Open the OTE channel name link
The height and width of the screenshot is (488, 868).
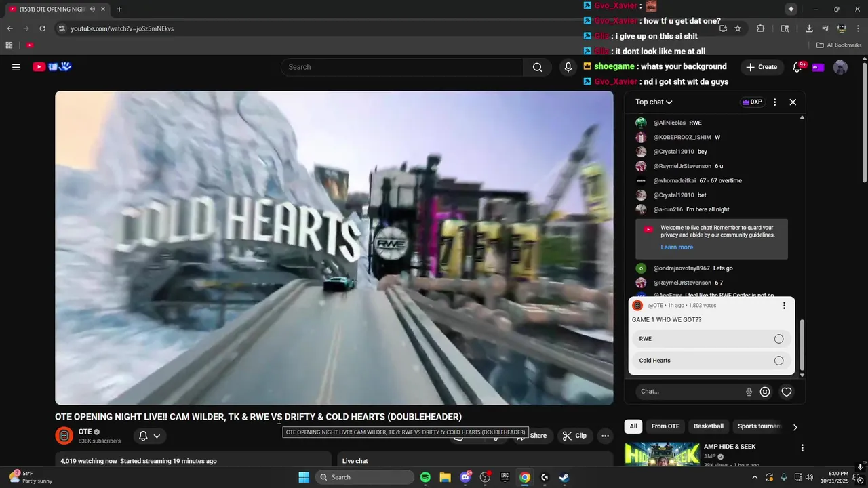click(85, 432)
